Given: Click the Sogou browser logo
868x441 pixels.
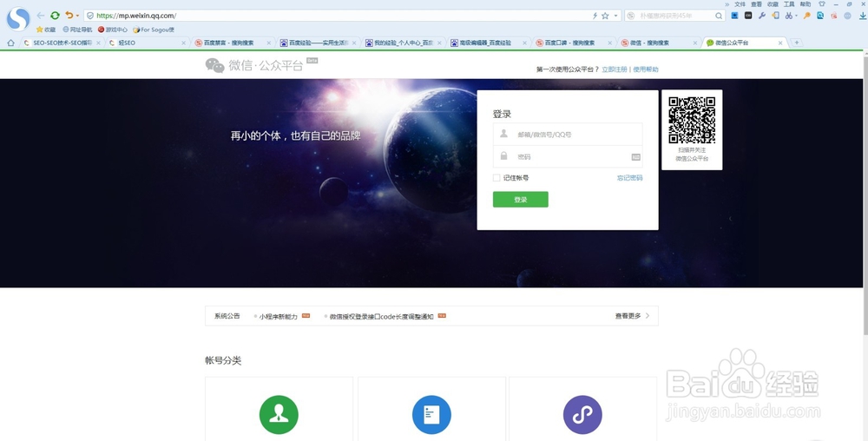Looking at the screenshot, I should pos(18,18).
